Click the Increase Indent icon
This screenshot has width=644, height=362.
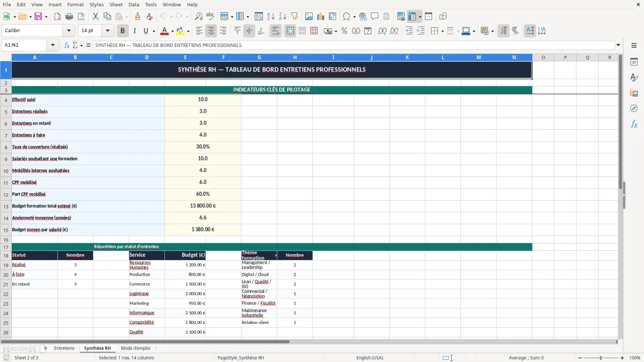(x=409, y=31)
